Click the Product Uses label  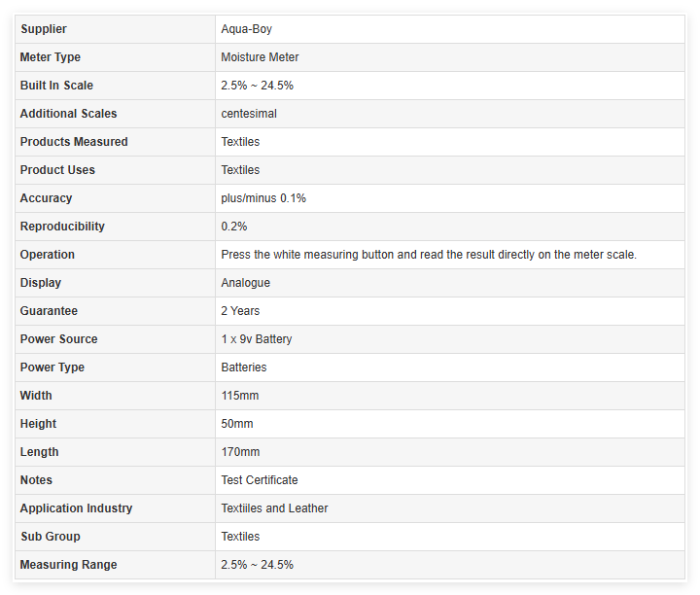(57, 170)
